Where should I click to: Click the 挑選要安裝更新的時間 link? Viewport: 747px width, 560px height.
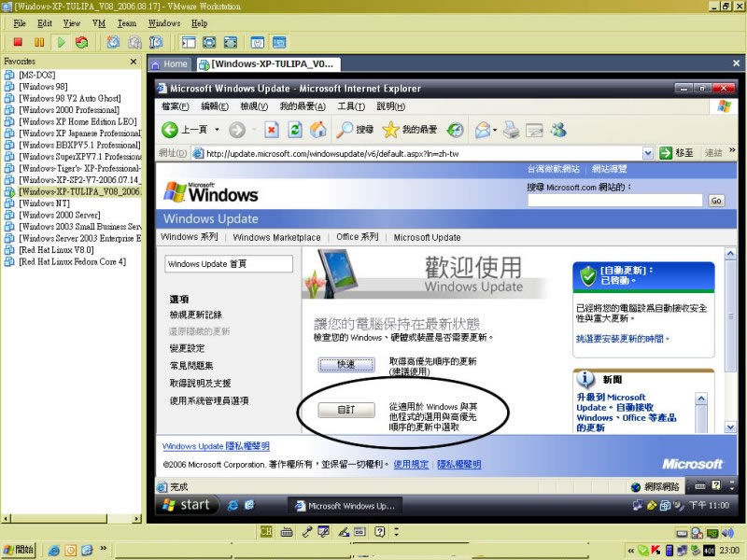623,339
